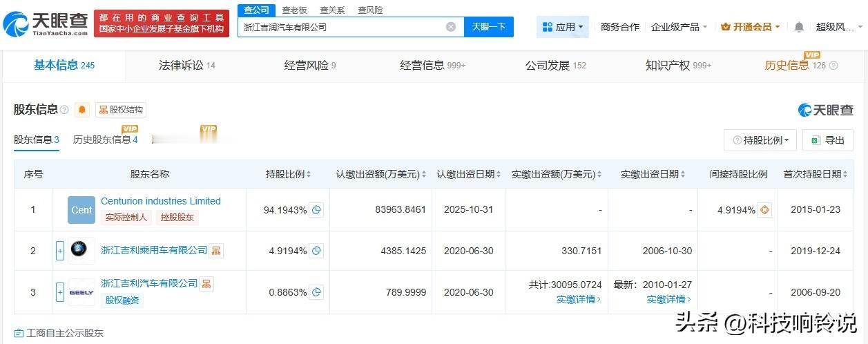Select 历史股东信息 4 sub-tab

tap(106, 140)
